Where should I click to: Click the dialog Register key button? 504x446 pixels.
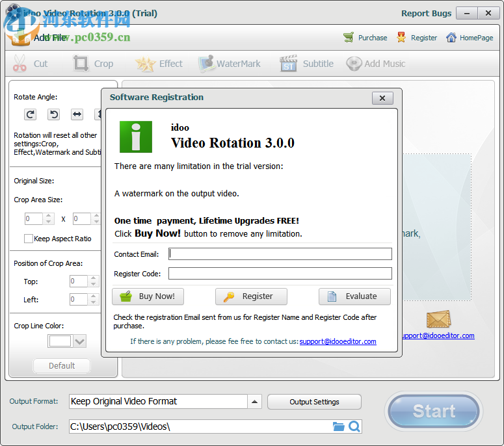pyautogui.click(x=251, y=296)
